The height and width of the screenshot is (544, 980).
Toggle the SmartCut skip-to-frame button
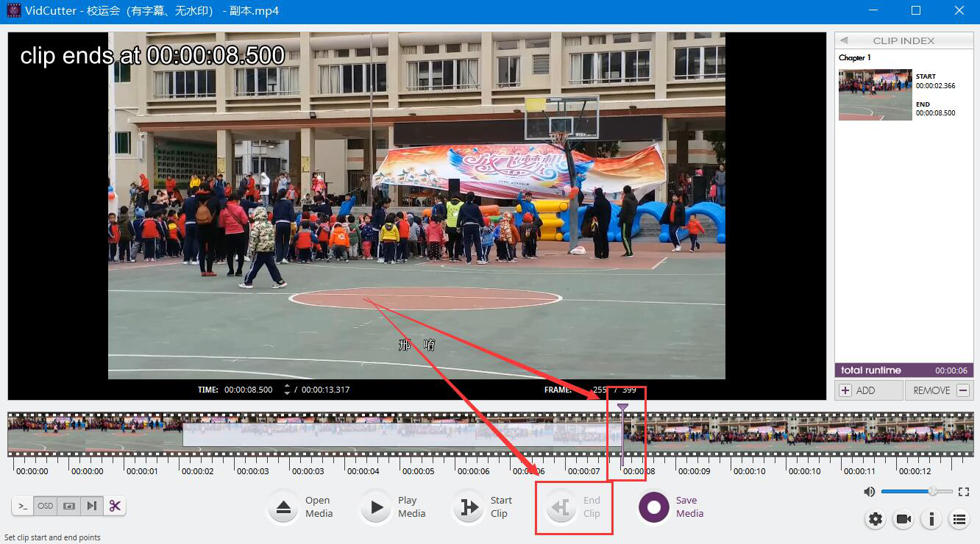(x=92, y=506)
